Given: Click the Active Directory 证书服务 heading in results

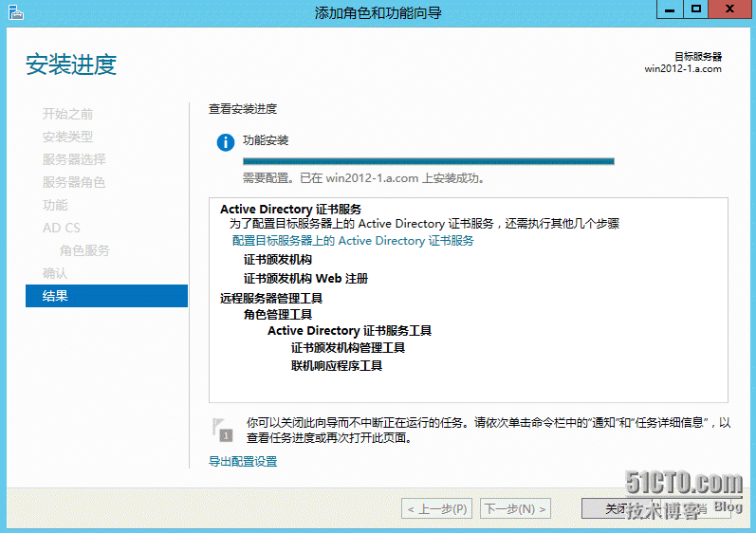Looking at the screenshot, I should pyautogui.click(x=290, y=210).
